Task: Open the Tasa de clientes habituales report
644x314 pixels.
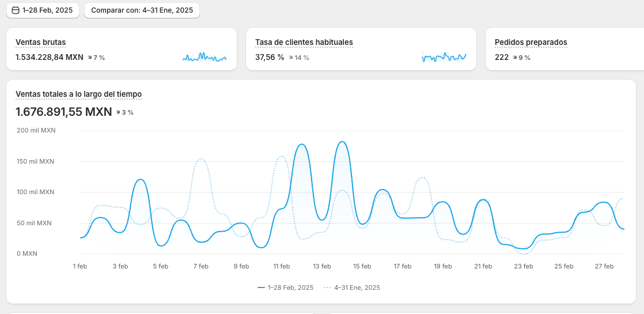Action: tap(304, 42)
